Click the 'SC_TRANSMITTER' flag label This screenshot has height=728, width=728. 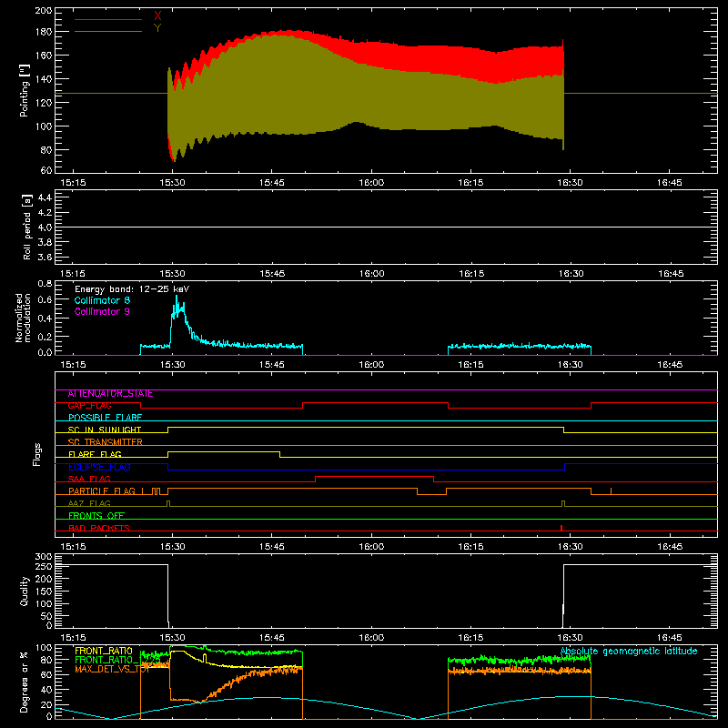click(106, 442)
